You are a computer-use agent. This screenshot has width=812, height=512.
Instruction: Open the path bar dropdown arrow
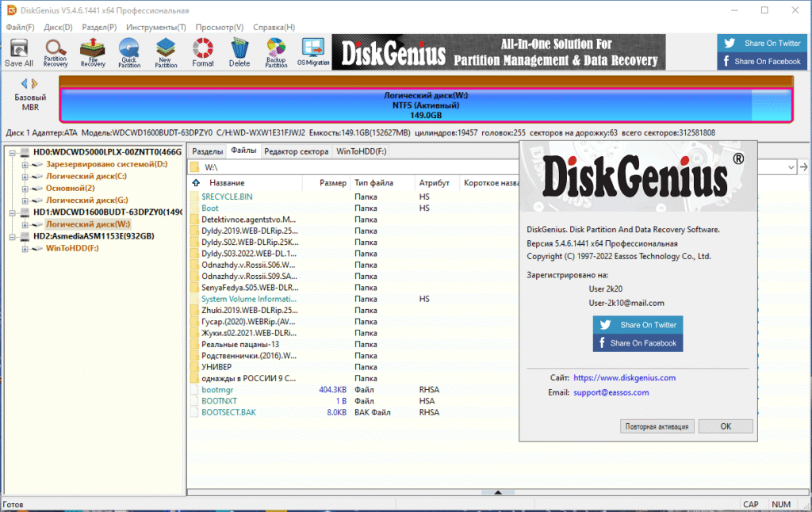pyautogui.click(x=791, y=167)
